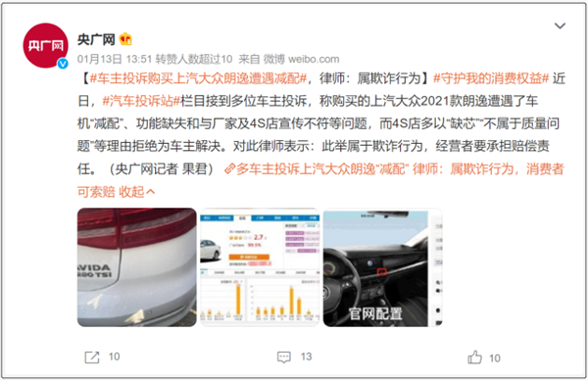Like the post with thumbs-up icon

474,357
